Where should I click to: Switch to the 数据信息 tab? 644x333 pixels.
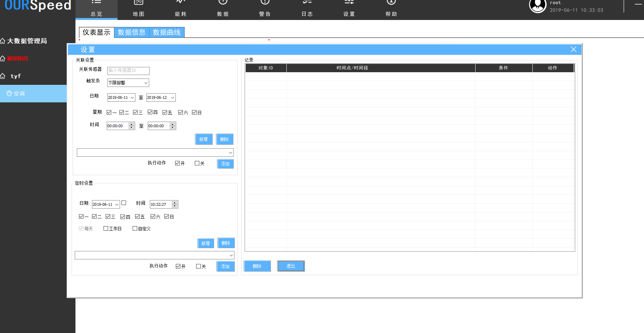point(132,32)
